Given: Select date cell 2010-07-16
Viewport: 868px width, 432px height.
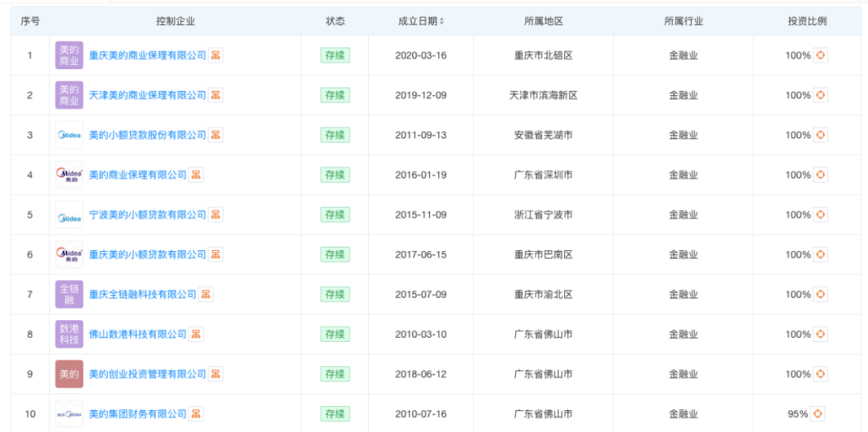Looking at the screenshot, I should (420, 413).
